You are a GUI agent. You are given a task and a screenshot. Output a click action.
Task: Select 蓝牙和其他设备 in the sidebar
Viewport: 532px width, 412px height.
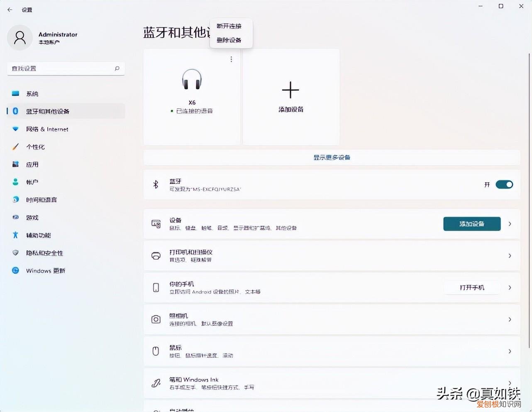(66, 111)
